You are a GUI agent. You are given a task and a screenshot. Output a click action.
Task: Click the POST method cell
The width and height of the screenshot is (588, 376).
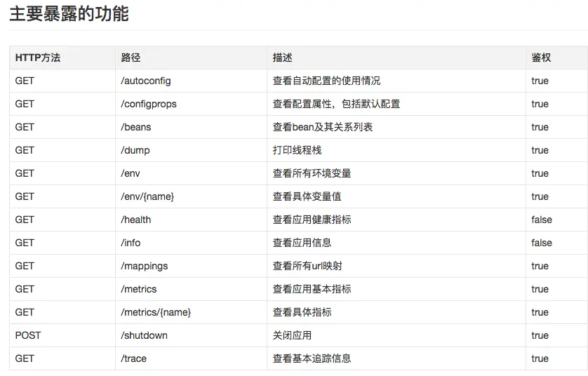pos(28,335)
